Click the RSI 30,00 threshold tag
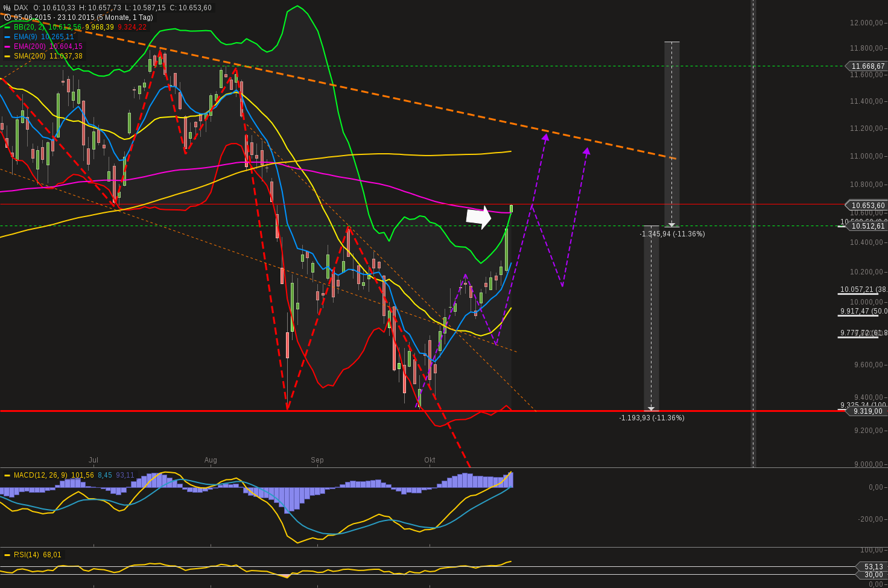The width and height of the screenshot is (888, 588). click(x=872, y=575)
